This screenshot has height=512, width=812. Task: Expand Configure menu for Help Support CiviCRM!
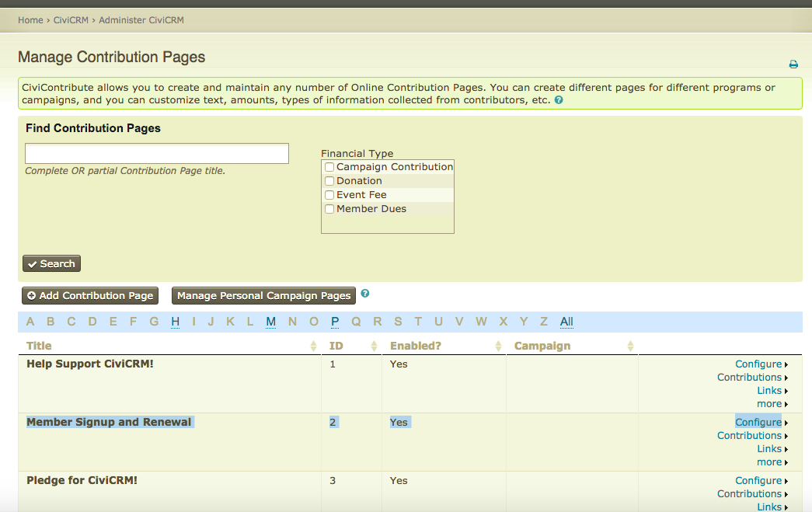(x=761, y=364)
